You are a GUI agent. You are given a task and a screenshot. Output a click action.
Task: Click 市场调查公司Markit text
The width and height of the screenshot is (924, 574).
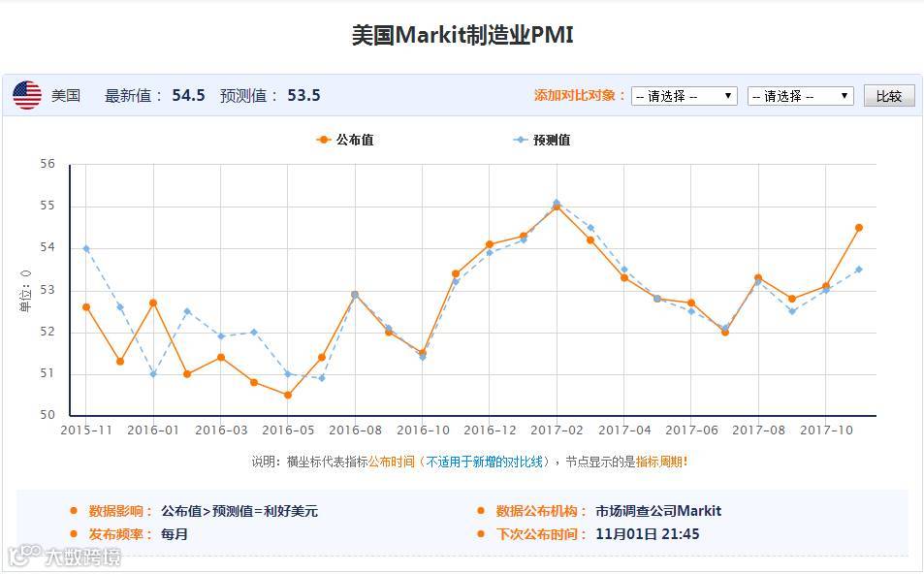658,511
